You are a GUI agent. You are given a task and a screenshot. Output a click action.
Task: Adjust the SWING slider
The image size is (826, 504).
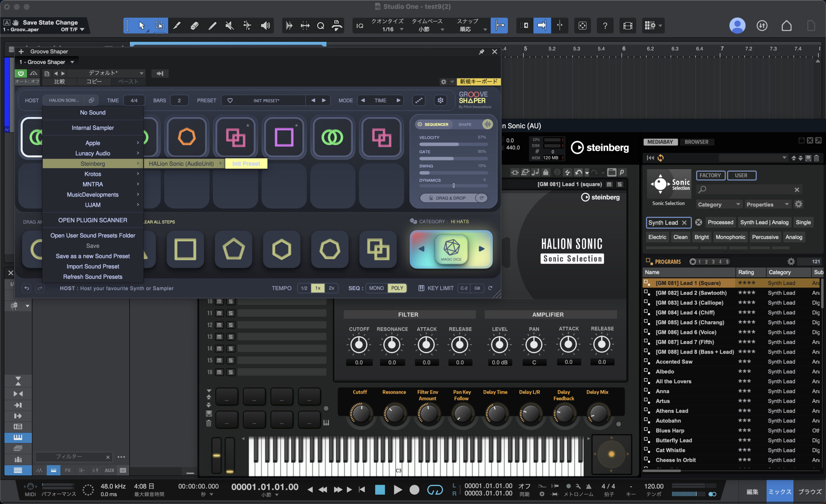pyautogui.click(x=453, y=173)
